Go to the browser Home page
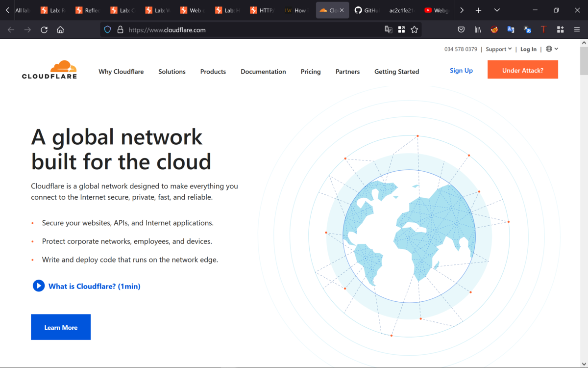Screen dimensions: 588x368 click(x=60, y=30)
